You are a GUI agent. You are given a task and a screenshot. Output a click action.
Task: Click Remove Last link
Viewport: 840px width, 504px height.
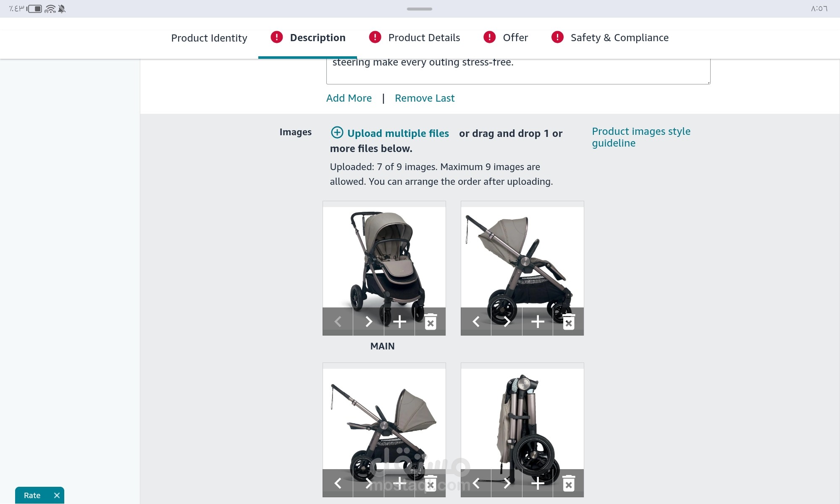[x=425, y=98]
